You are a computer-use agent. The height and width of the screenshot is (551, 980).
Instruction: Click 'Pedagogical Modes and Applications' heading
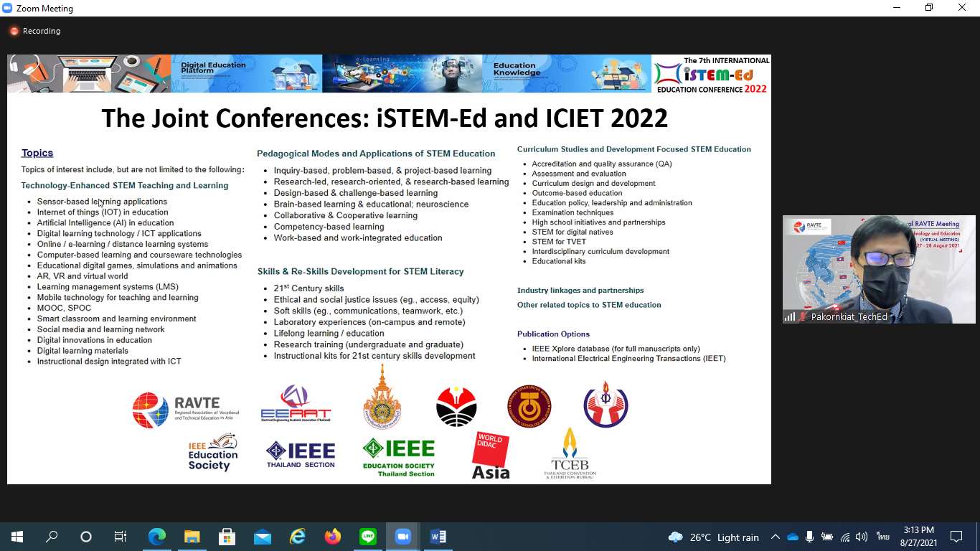(376, 154)
